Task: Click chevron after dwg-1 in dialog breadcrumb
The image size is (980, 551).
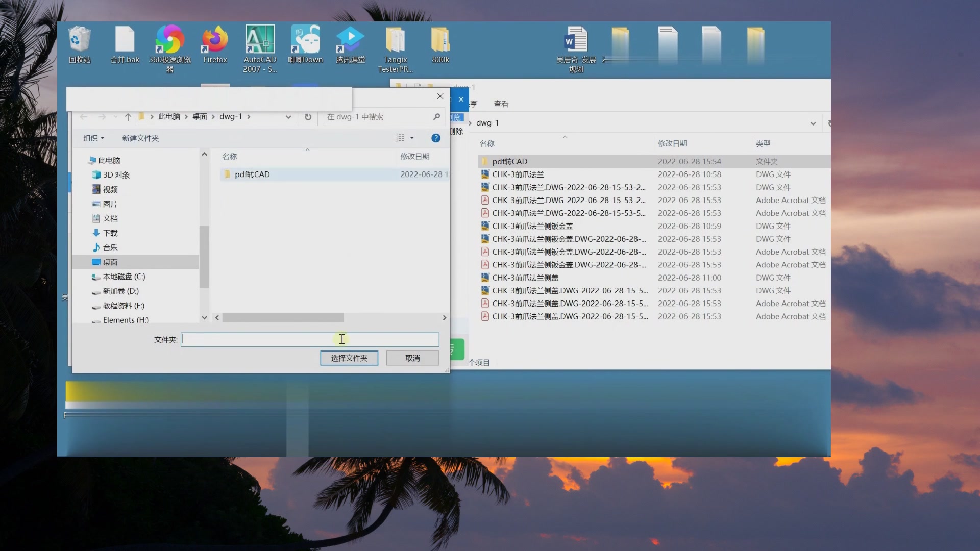Action: tap(249, 117)
